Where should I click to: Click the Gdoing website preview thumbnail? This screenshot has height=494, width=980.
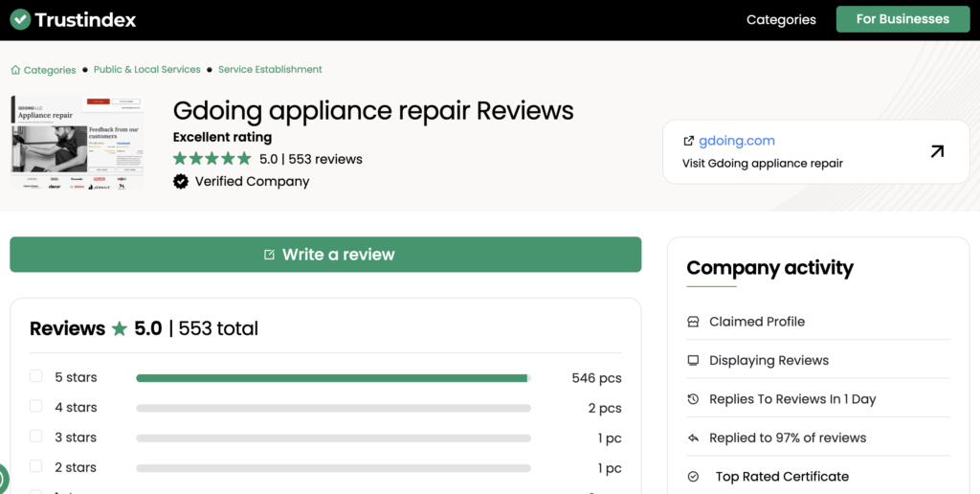click(78, 144)
